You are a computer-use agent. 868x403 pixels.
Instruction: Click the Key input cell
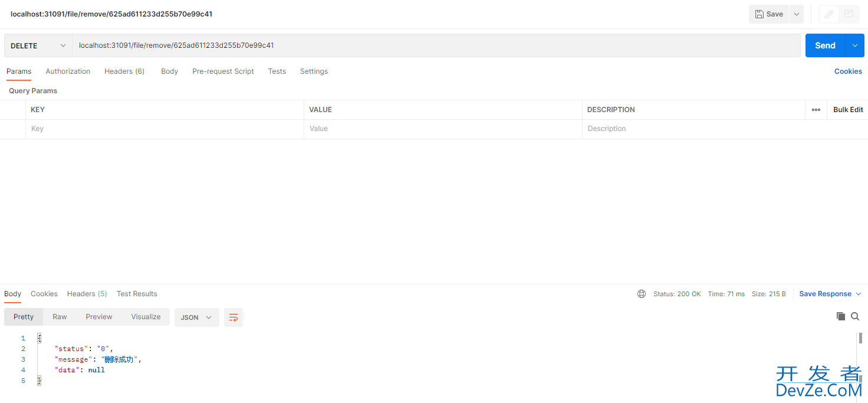tap(165, 129)
